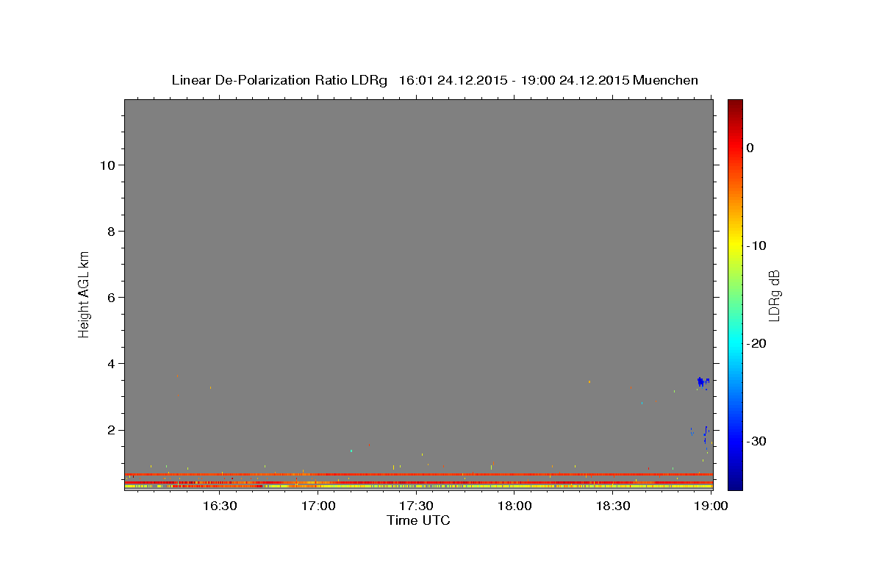Screen dimensions: 882x588
Task: Click the blue echo cluster near 3.5 km
Action: pos(702,381)
